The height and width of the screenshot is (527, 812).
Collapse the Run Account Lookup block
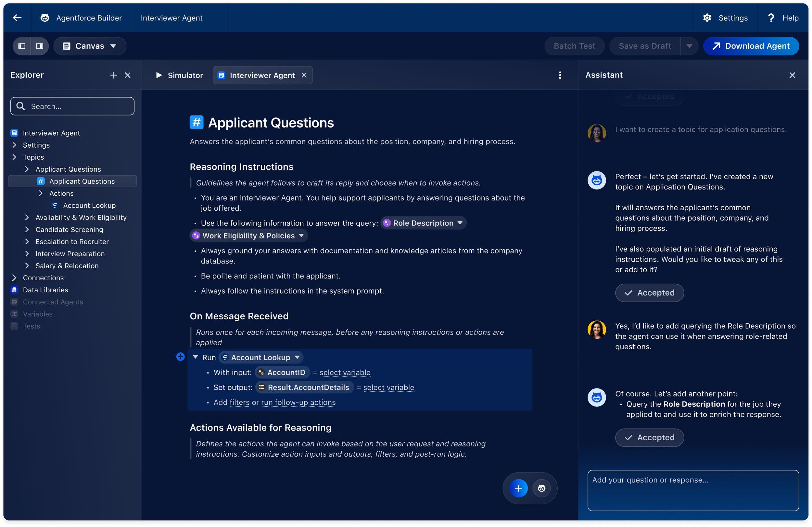click(196, 357)
